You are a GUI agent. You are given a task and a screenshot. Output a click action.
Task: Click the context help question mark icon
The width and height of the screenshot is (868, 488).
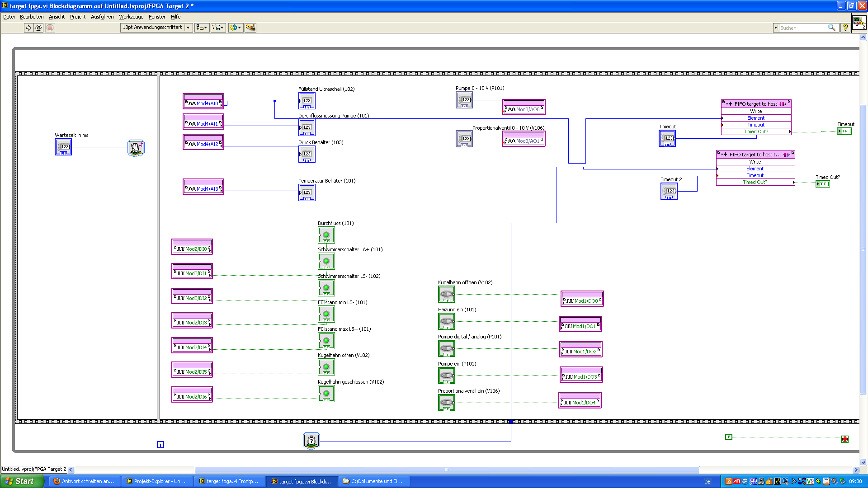click(845, 28)
